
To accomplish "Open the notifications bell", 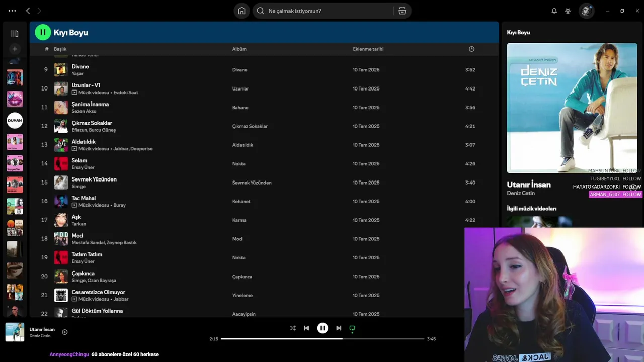I will (554, 11).
